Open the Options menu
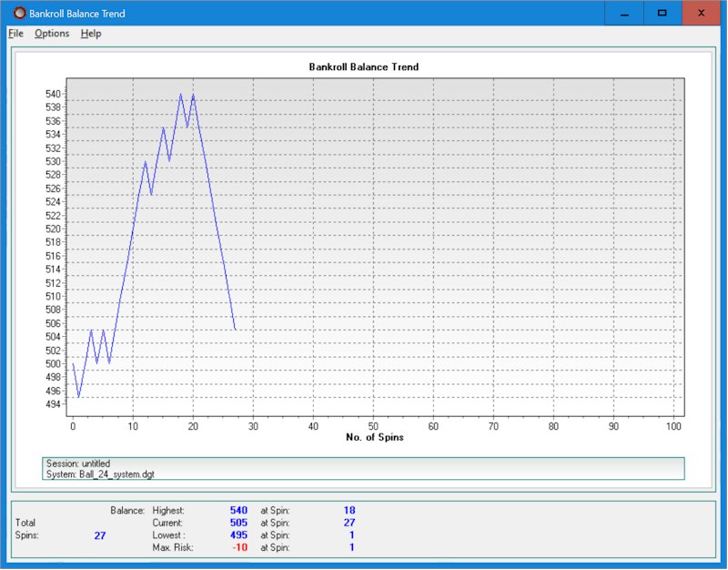The width and height of the screenshot is (728, 570). [x=52, y=34]
